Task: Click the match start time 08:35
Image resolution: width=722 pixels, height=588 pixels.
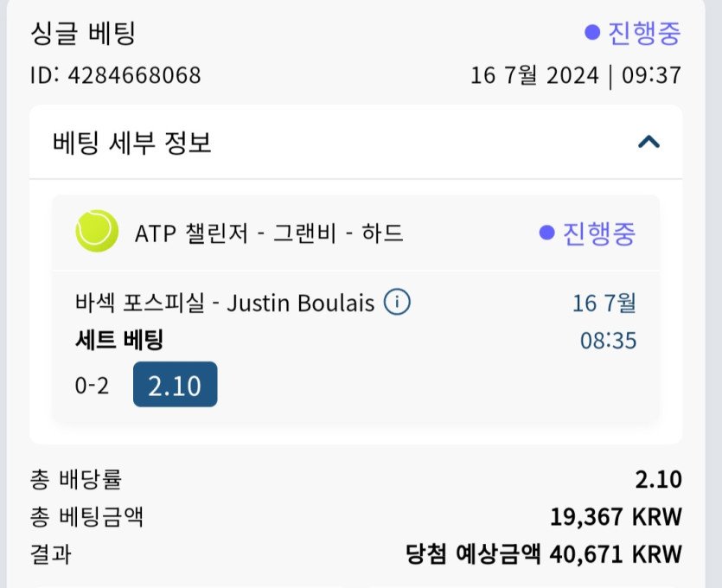Action: coord(608,340)
